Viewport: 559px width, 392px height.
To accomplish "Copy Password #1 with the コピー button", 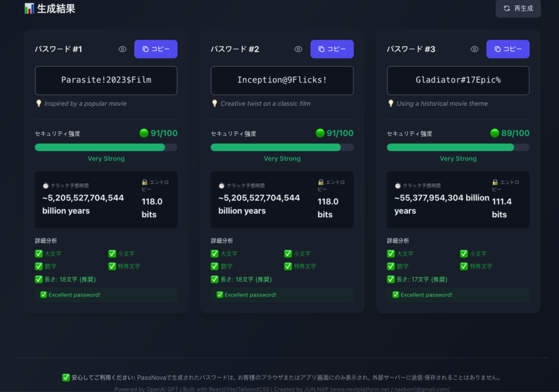I will click(x=156, y=49).
